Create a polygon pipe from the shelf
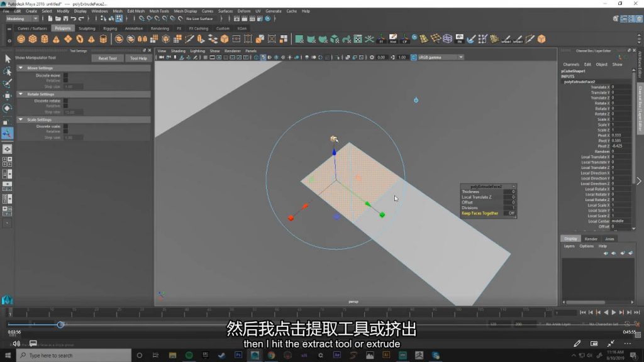Screen dimensions: 644x362 point(103,39)
